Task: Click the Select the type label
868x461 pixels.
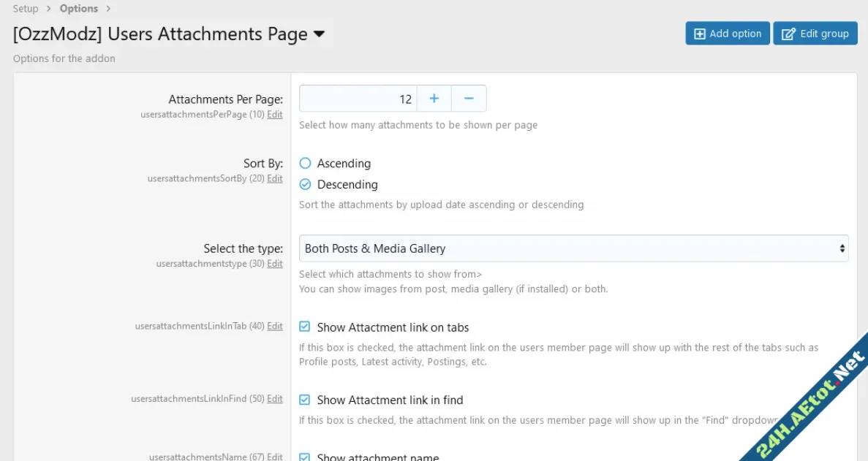Action: 243,248
